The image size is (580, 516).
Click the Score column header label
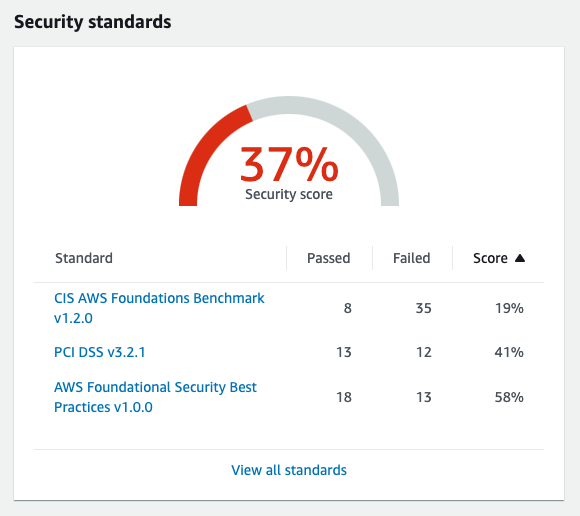[490, 258]
